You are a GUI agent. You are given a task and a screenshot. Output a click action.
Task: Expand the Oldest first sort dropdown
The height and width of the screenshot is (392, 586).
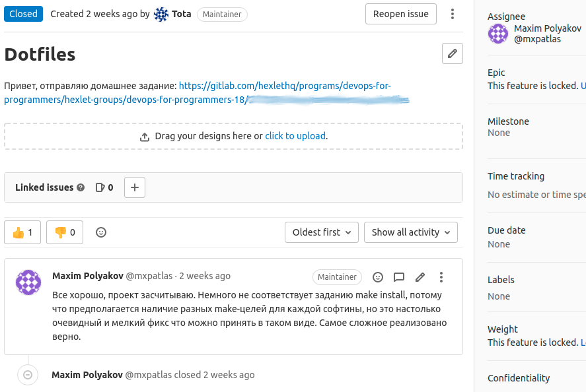point(322,232)
